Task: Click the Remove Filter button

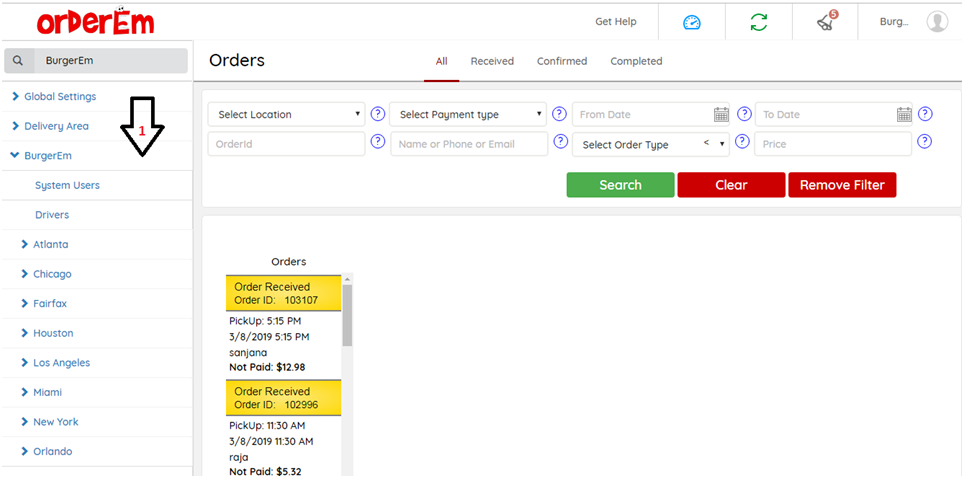Action: tap(842, 185)
